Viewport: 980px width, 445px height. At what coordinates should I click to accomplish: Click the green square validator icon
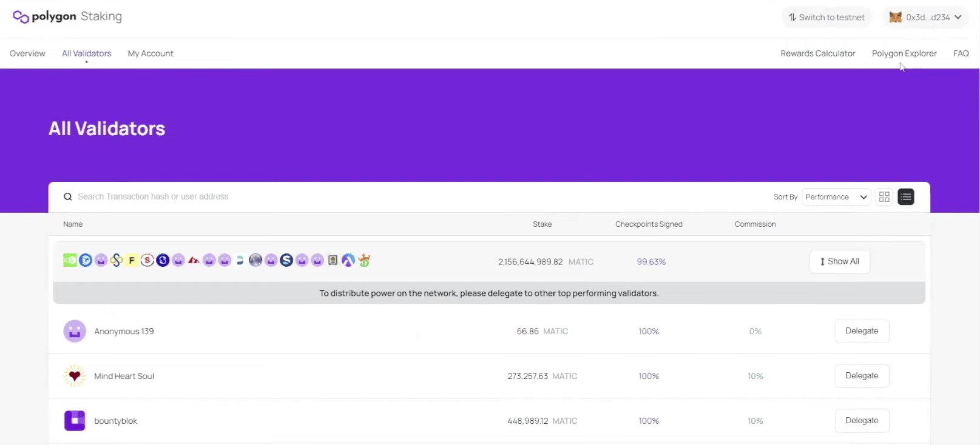[70, 261]
